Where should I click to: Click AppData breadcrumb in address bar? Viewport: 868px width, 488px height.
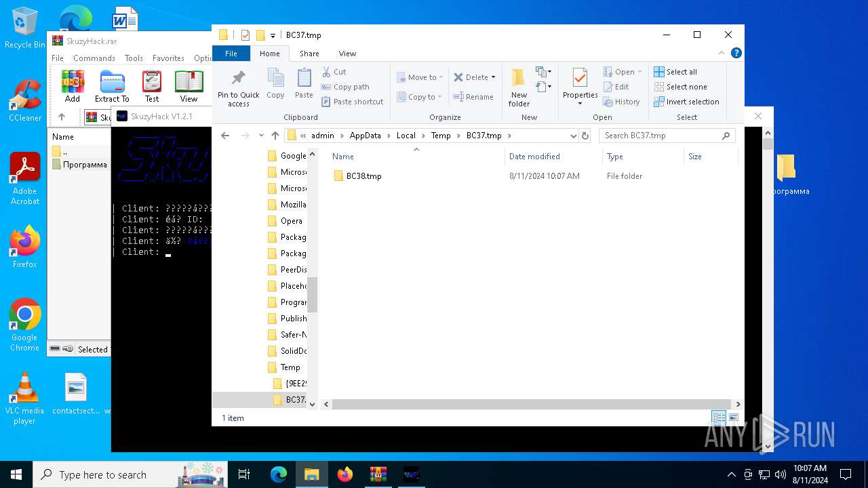366,136
